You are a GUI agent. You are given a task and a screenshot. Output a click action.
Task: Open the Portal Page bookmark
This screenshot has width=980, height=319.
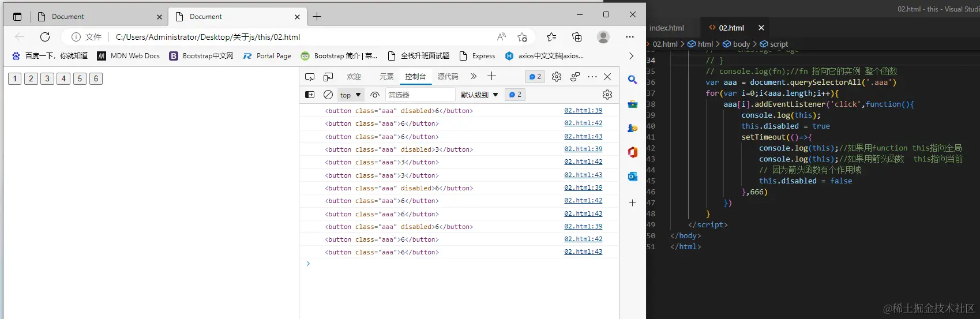pos(267,56)
